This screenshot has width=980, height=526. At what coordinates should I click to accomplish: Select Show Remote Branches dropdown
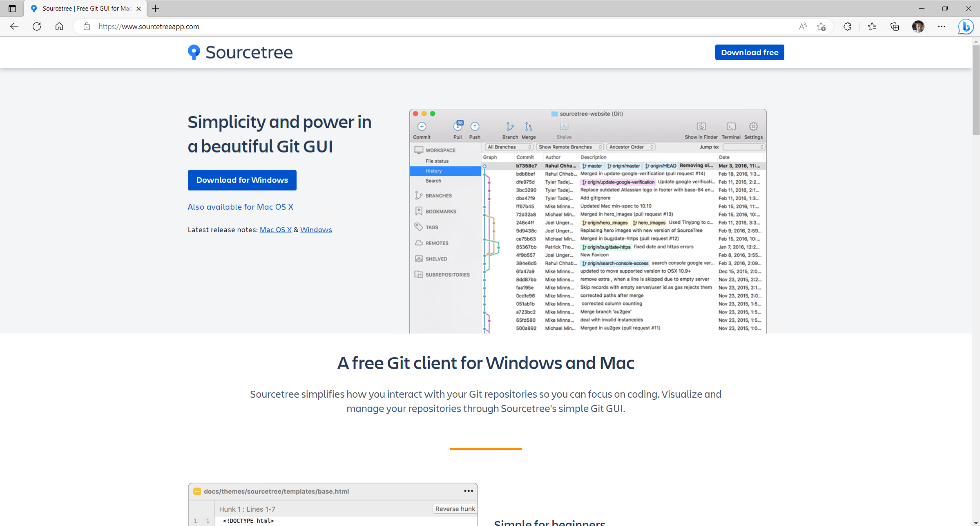coord(568,147)
